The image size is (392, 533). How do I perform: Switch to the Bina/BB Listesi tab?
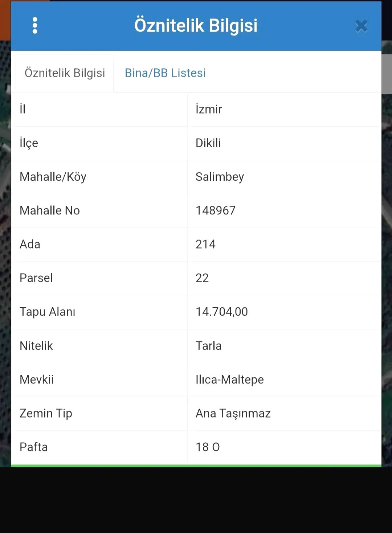[165, 73]
